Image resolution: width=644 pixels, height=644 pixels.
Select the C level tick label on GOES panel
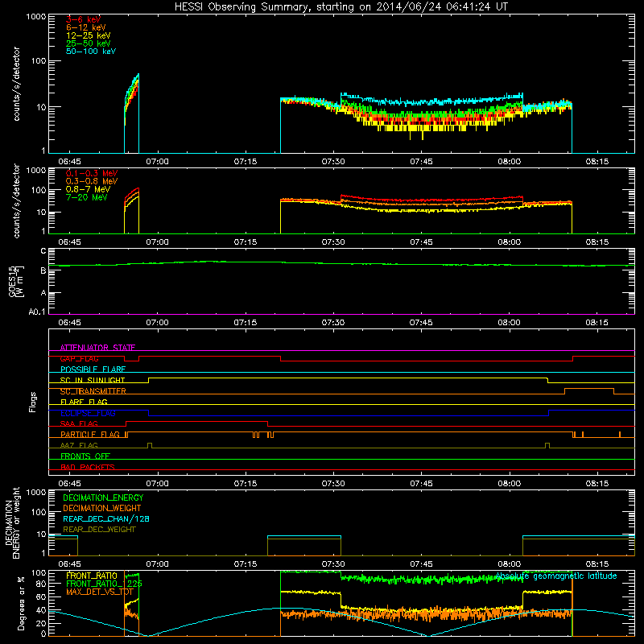(x=43, y=251)
